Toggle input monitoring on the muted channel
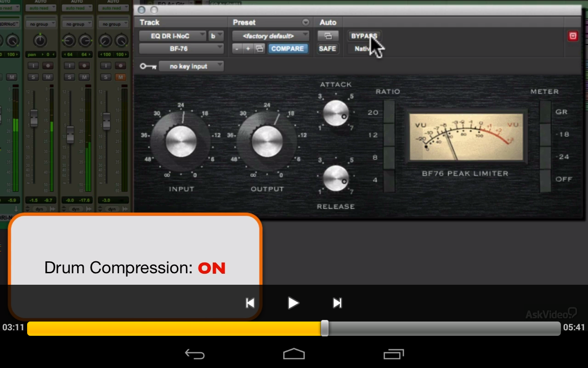Screen dimensions: 588x368 pyautogui.click(x=106, y=66)
